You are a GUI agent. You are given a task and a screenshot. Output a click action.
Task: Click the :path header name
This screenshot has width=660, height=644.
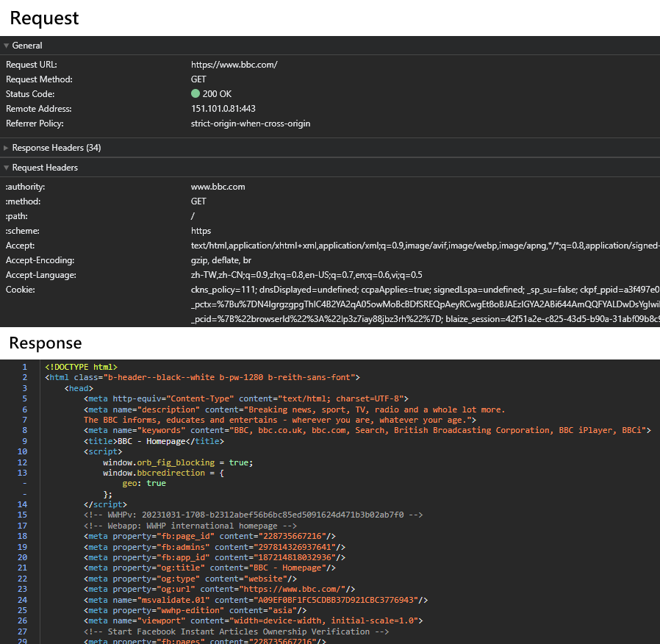17,216
